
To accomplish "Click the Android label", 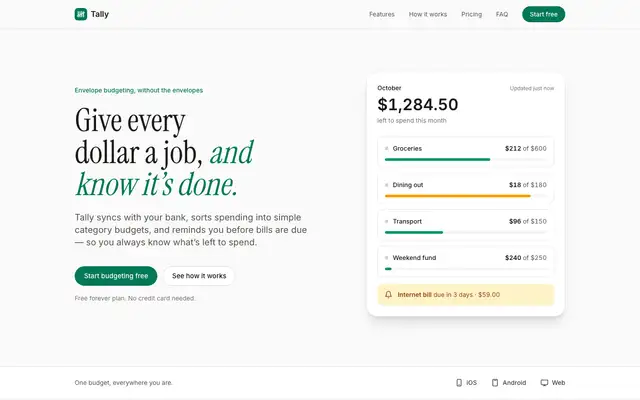I will [x=514, y=382].
